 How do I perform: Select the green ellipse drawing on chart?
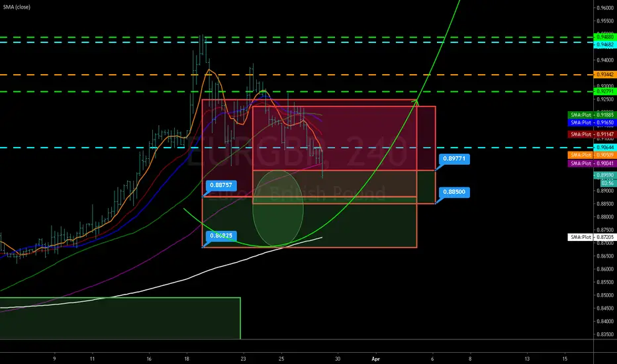click(x=278, y=208)
